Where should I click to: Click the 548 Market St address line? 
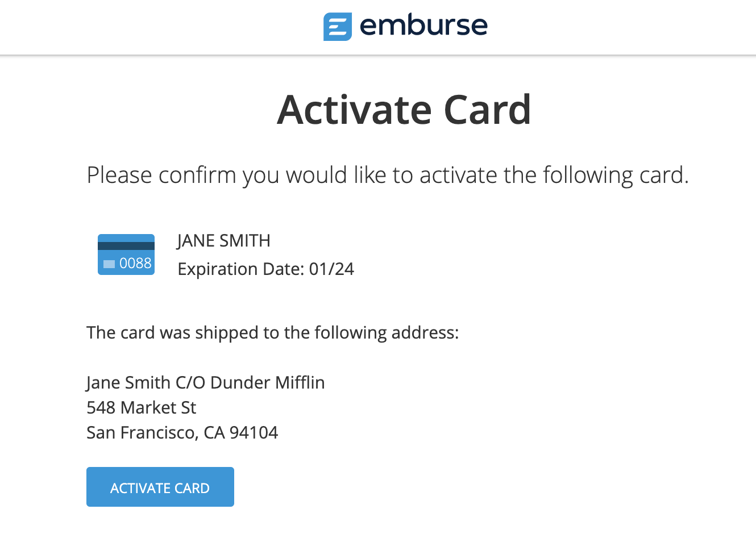(141, 407)
